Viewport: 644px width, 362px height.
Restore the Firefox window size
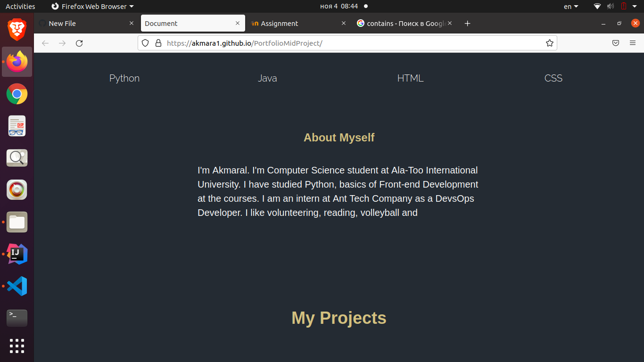[619, 24]
